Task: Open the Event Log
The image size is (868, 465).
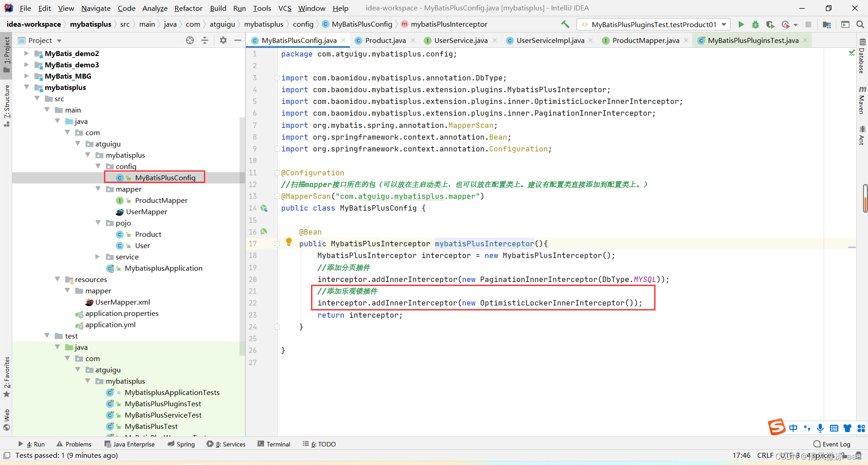Action: tap(831, 444)
